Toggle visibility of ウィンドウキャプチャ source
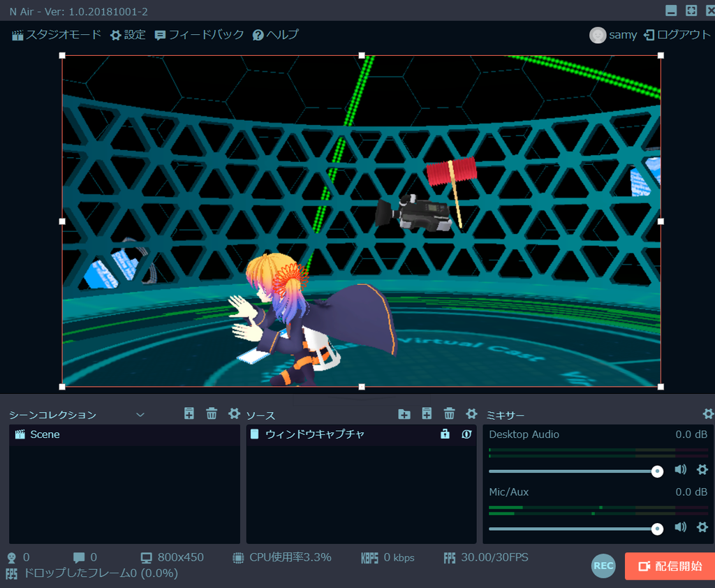715x588 pixels. coord(466,434)
